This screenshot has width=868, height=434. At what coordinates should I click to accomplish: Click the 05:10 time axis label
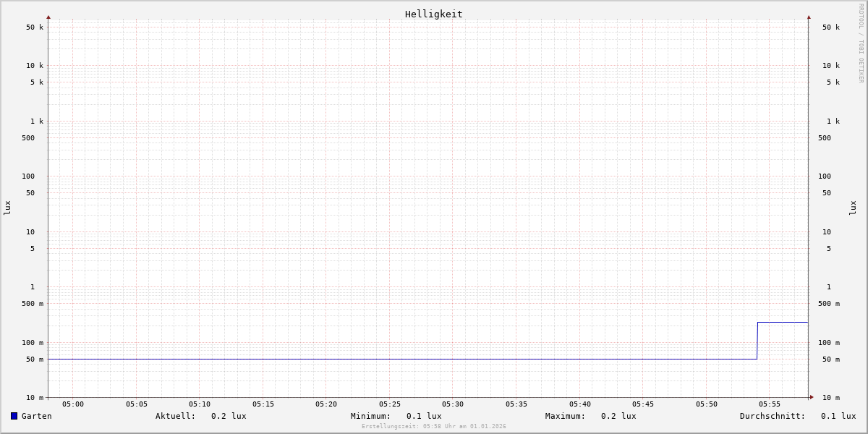pyautogui.click(x=200, y=404)
